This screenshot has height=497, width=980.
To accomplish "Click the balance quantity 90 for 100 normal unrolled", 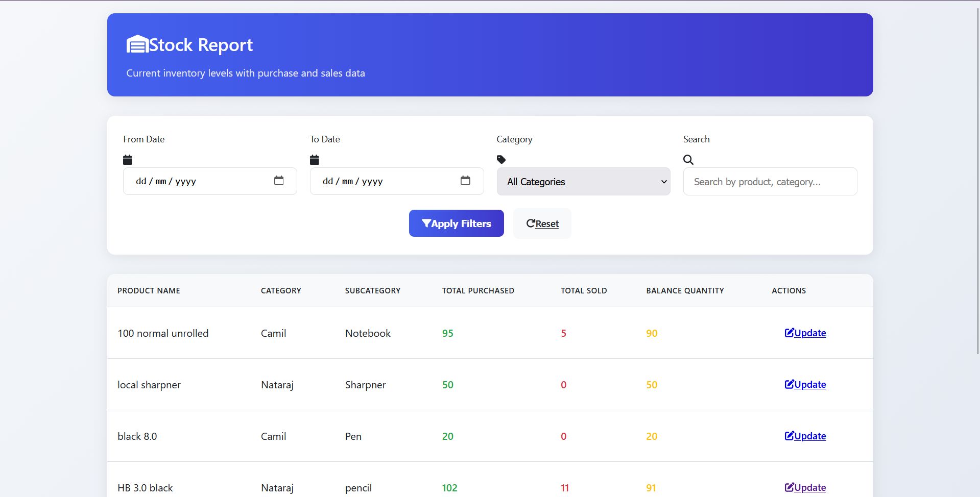I will click(651, 333).
